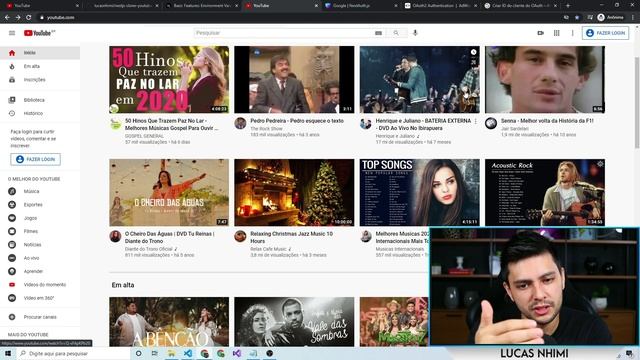Viewport: 640px width, 360px height.
Task: Click title 50 Hinos Que Trazem Paz
Action: point(171,124)
